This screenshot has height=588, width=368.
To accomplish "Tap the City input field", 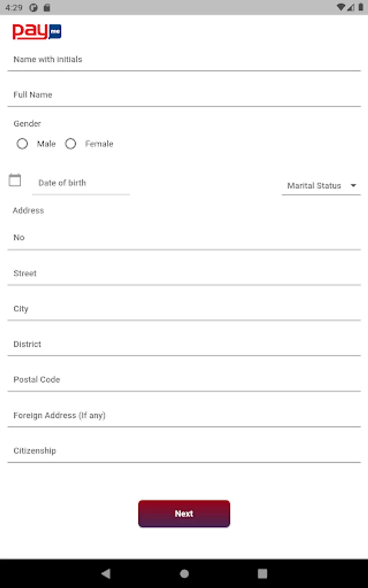I will [x=184, y=309].
